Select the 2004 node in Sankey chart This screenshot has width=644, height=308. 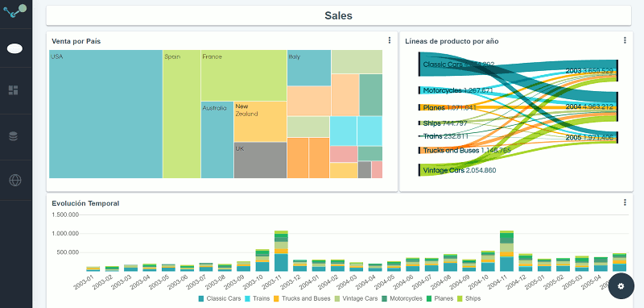[x=616, y=106]
